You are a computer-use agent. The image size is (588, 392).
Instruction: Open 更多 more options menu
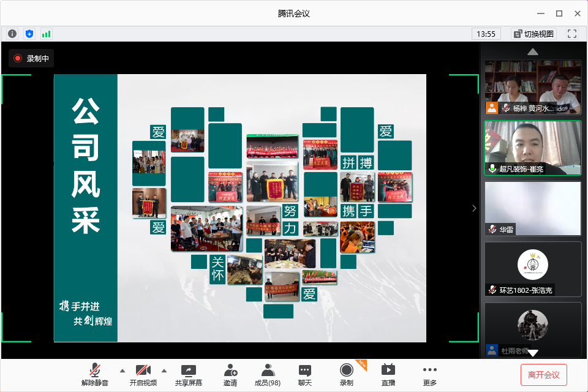pos(429,374)
